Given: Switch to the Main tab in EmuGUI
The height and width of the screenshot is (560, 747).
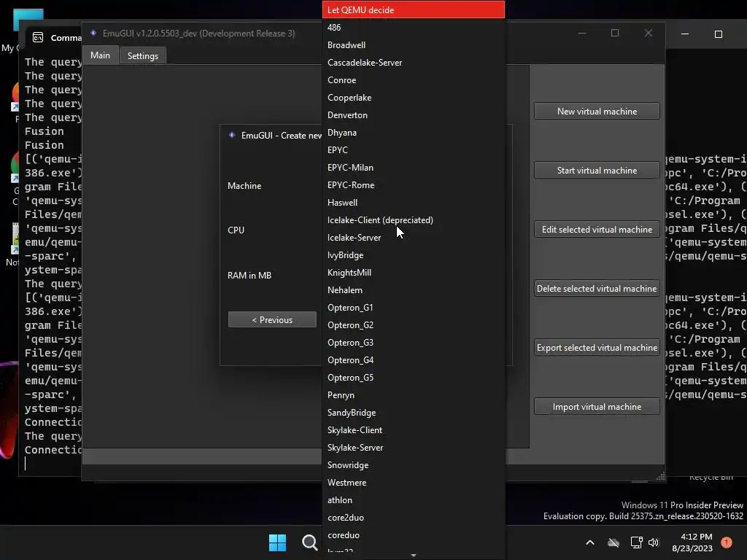Looking at the screenshot, I should click(x=101, y=55).
